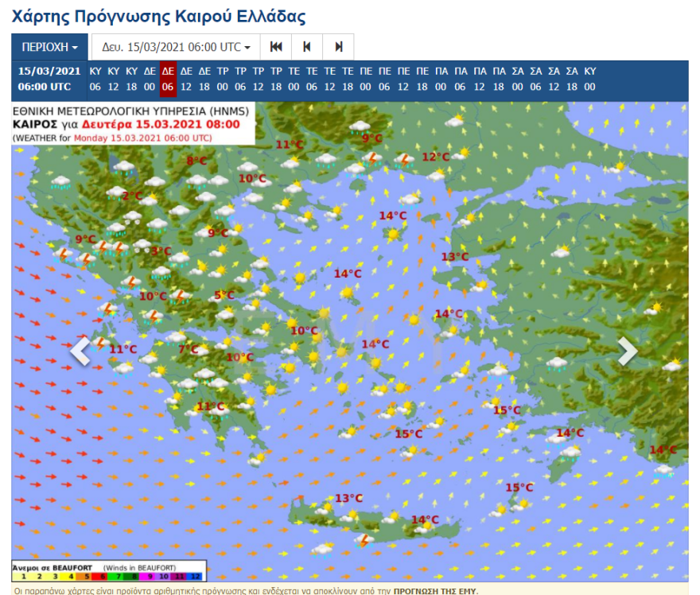Open the ΠΕΡΙΟΧΗ region dropdown
The width and height of the screenshot is (700, 595).
pyautogui.click(x=49, y=47)
